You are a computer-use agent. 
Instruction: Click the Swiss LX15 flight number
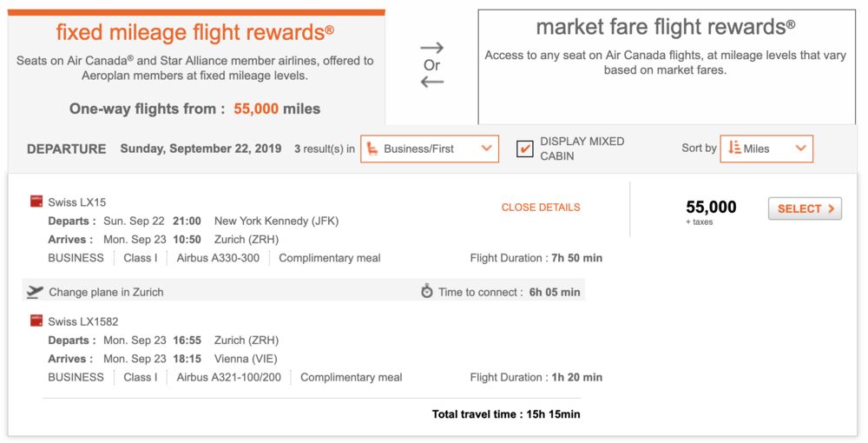tap(76, 202)
